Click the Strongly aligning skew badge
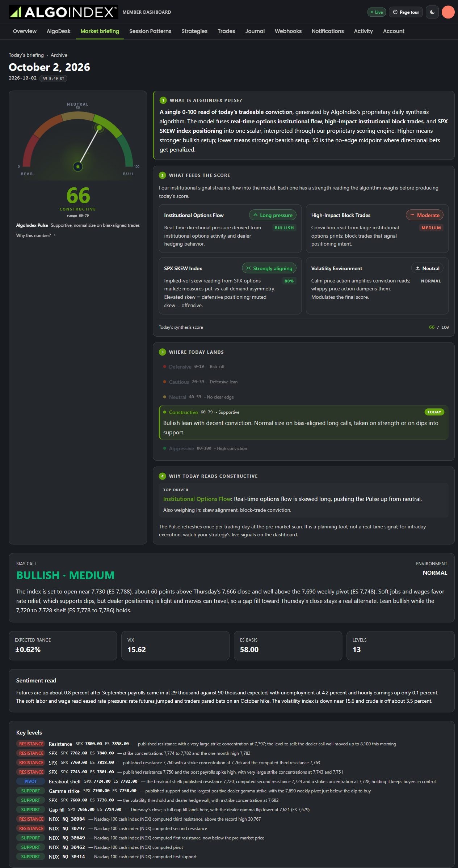The width and height of the screenshot is (458, 868). point(269,268)
